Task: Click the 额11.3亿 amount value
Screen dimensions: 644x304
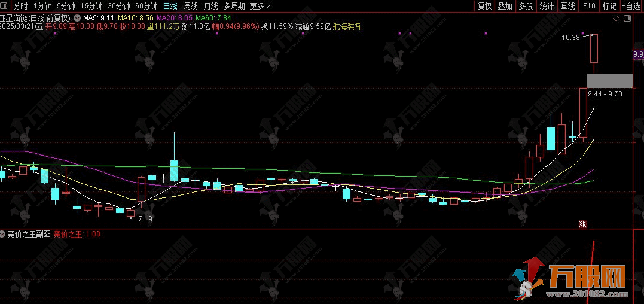Action: tap(195, 26)
